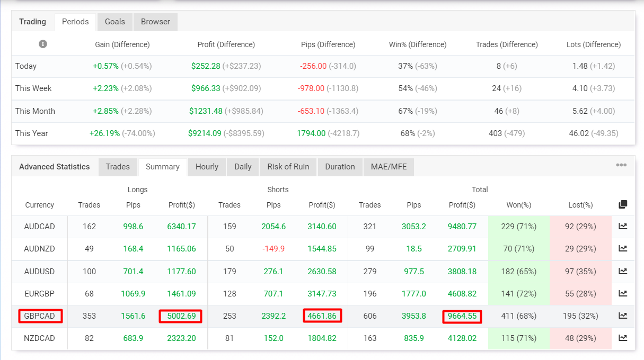Viewport: 644px width, 360px height.
Task: Open chart icon for GBPCAD row
Action: [x=623, y=316]
